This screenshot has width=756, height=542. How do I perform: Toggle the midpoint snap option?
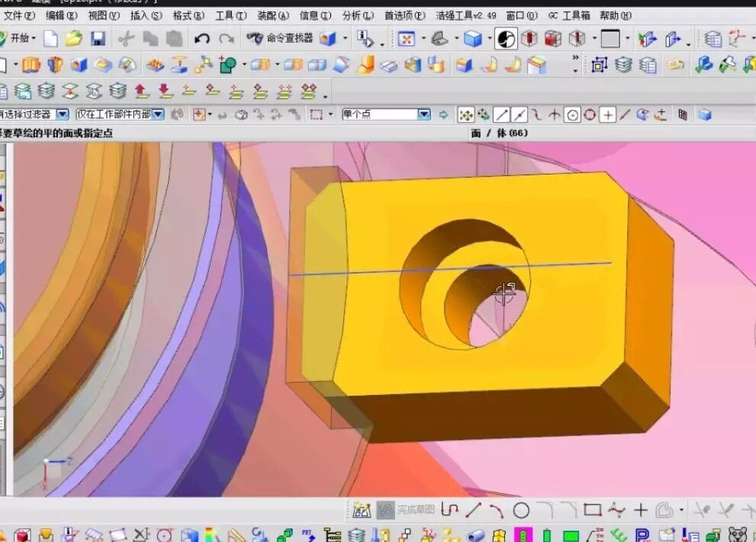(520, 115)
